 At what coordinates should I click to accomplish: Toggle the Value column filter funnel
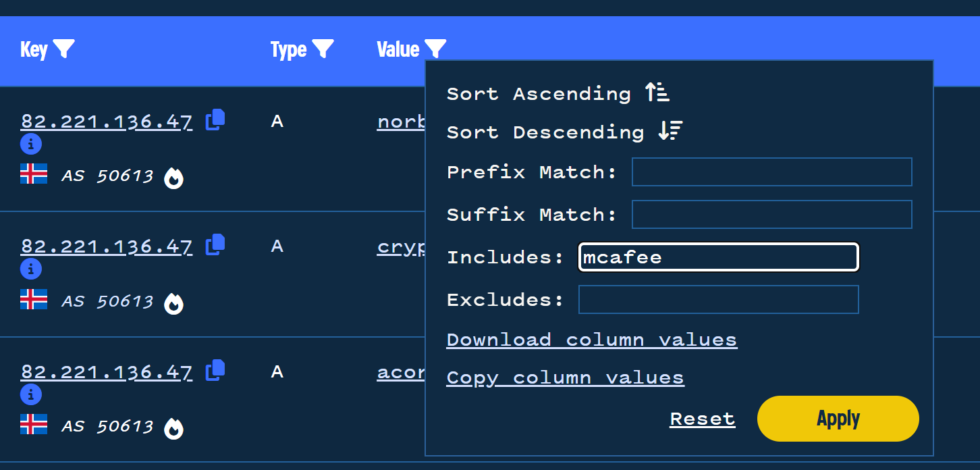[435, 49]
